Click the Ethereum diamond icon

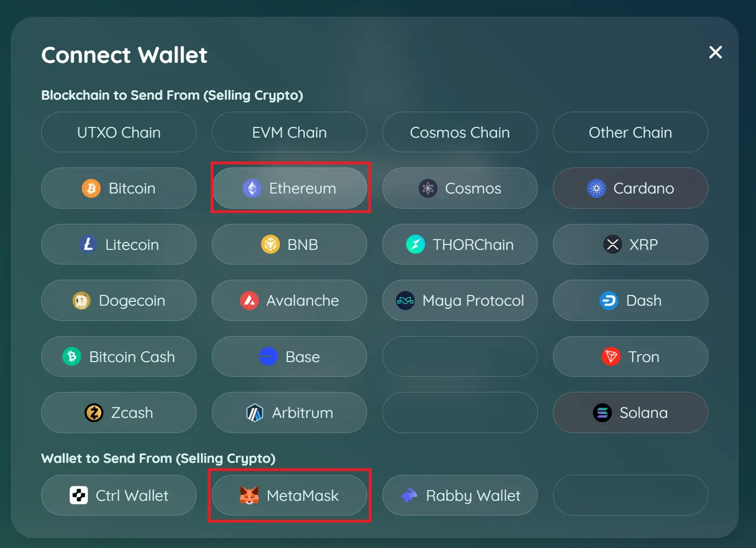pyautogui.click(x=252, y=189)
